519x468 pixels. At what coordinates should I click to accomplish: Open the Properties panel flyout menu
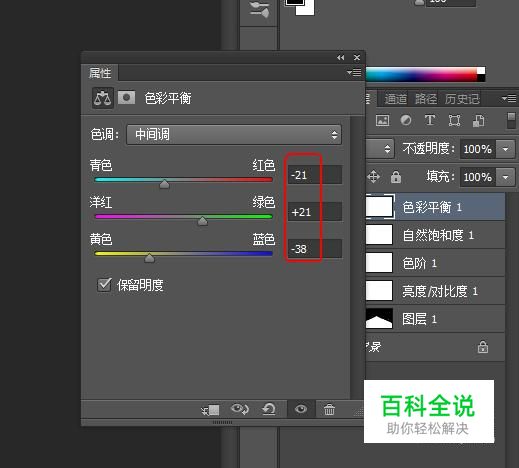[x=354, y=72]
